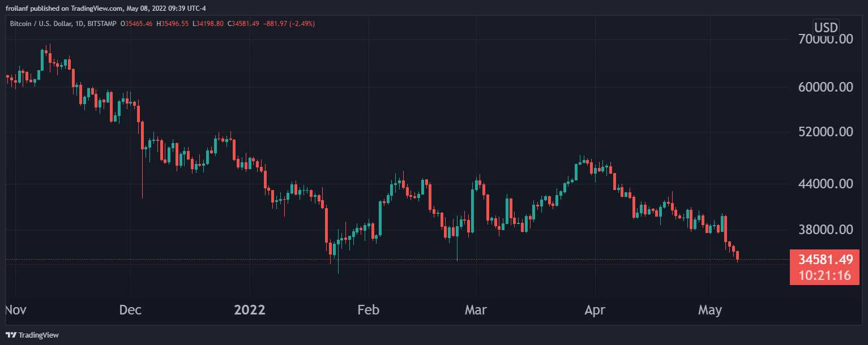This screenshot has width=868, height=345.
Task: Select the May marker on time axis
Action: (710, 310)
